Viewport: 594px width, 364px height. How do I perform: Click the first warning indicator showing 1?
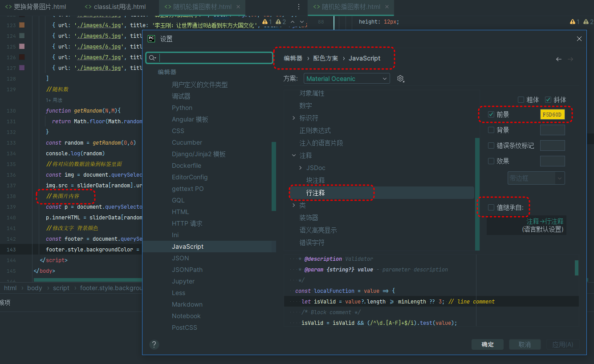point(267,22)
